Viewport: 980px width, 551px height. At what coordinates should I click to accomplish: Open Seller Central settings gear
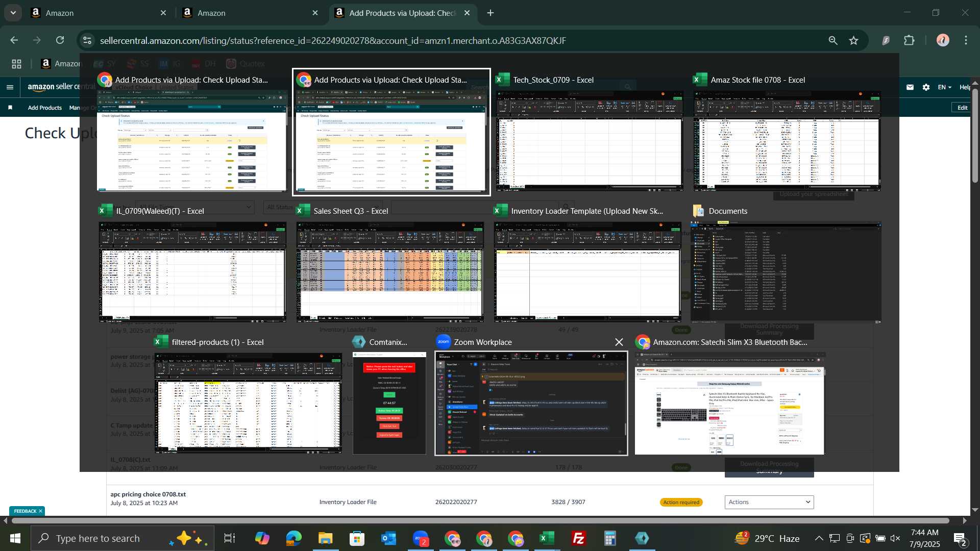tap(926, 87)
